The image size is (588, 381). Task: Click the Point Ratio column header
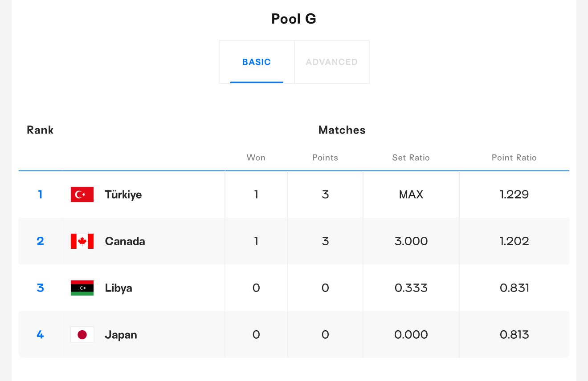coord(514,158)
